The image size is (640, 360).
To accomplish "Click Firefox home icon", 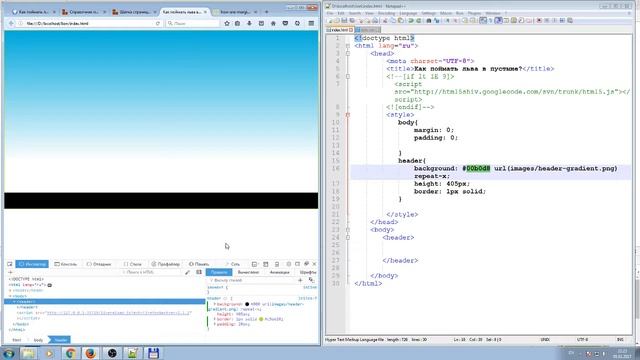I will coord(273,24).
